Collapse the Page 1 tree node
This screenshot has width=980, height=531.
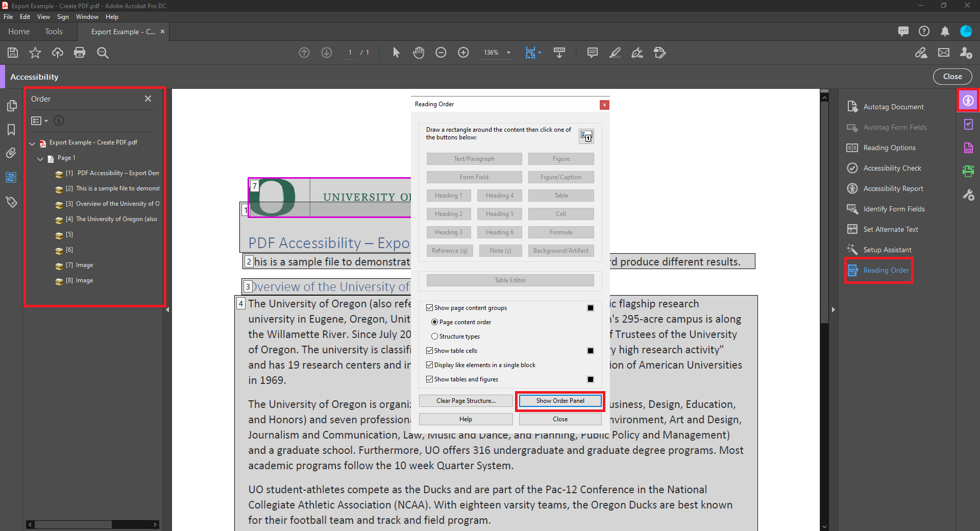coord(40,159)
